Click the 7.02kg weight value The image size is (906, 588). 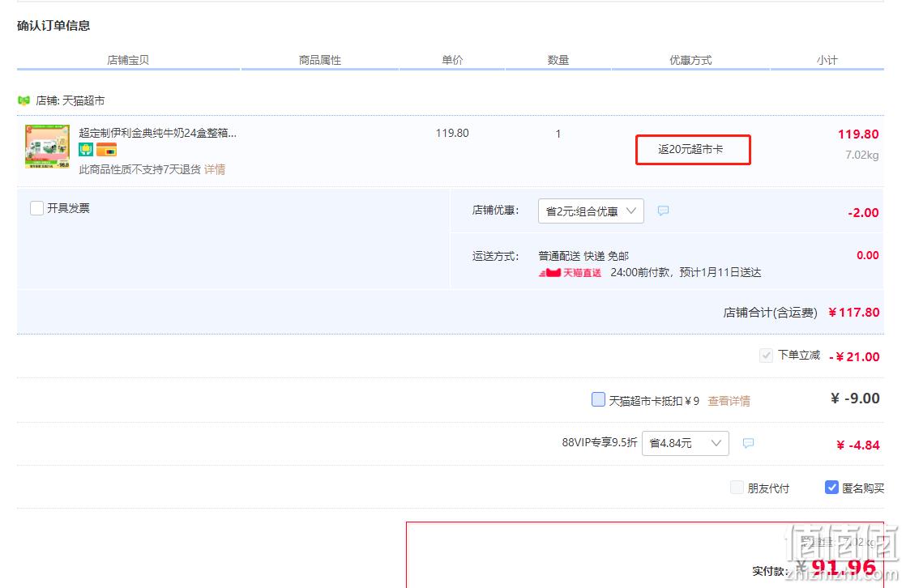click(x=862, y=155)
